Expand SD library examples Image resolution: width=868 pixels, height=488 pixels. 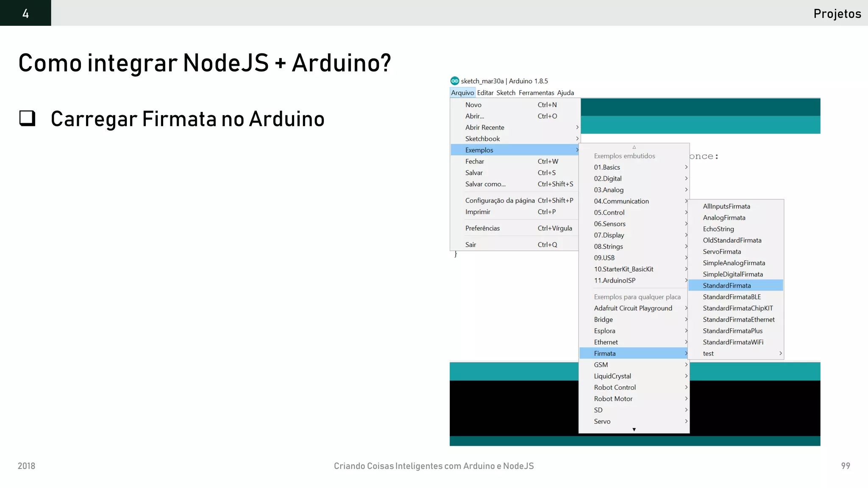pyautogui.click(x=634, y=410)
